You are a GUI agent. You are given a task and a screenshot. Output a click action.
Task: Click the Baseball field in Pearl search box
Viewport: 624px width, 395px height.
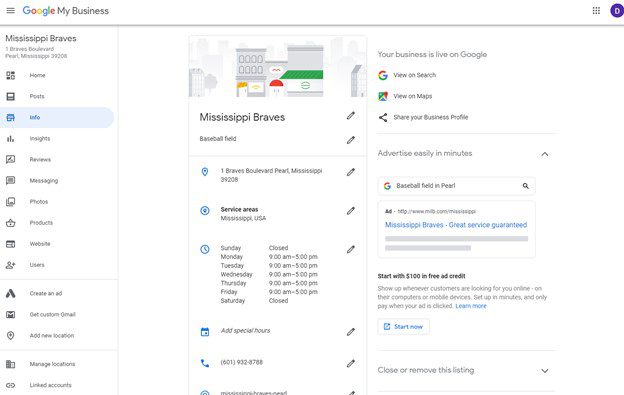click(456, 186)
